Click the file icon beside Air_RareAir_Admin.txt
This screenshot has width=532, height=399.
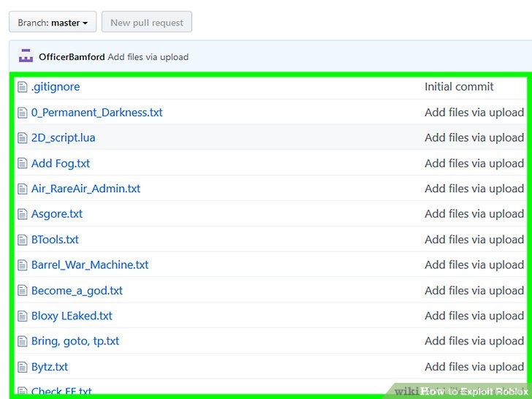point(23,189)
